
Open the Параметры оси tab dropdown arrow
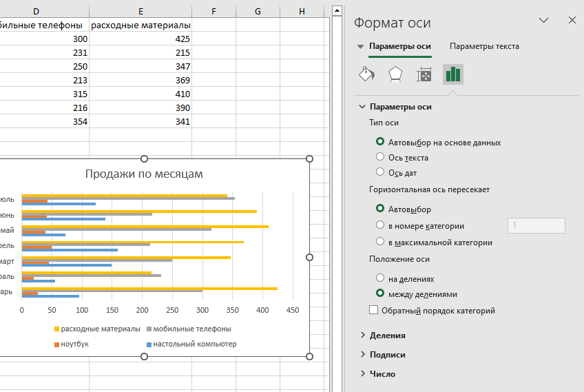359,47
